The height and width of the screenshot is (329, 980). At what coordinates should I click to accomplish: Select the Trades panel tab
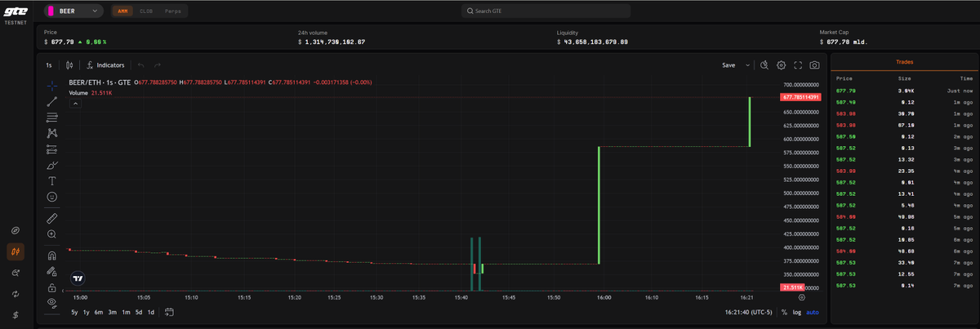pos(903,62)
